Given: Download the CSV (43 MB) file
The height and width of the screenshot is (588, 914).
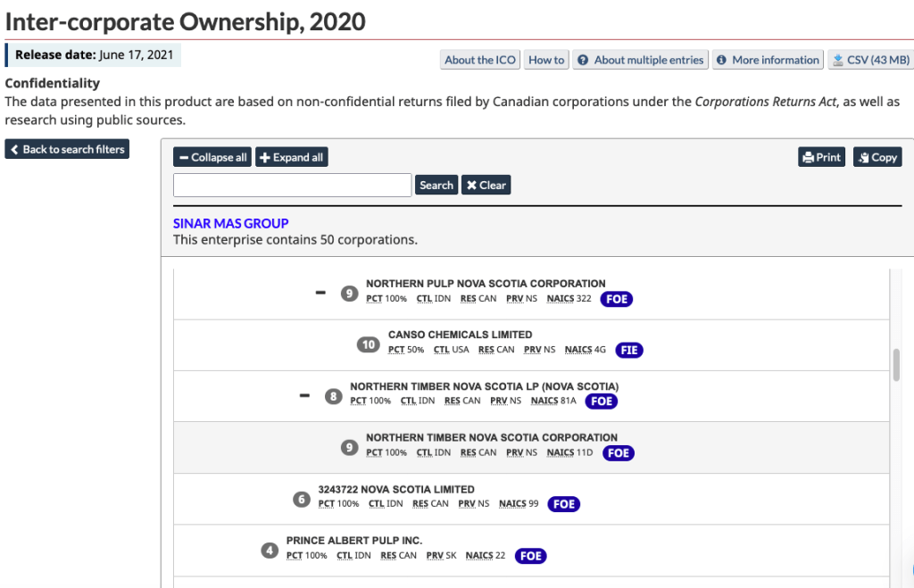Looking at the screenshot, I should tap(870, 60).
